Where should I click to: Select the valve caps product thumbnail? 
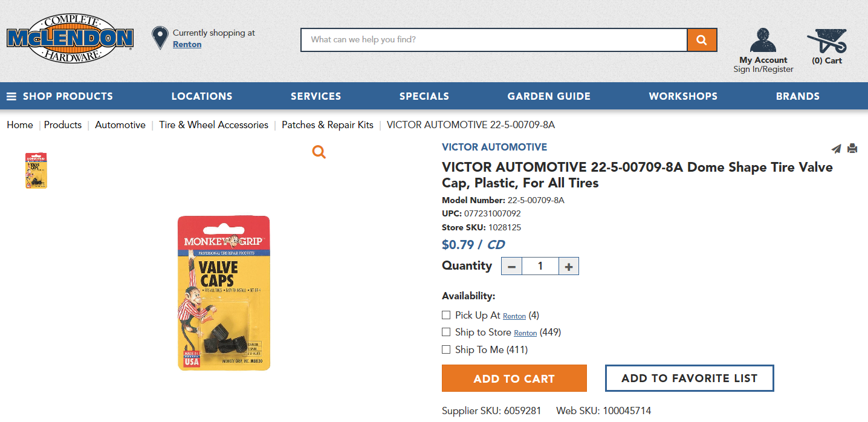click(36, 170)
